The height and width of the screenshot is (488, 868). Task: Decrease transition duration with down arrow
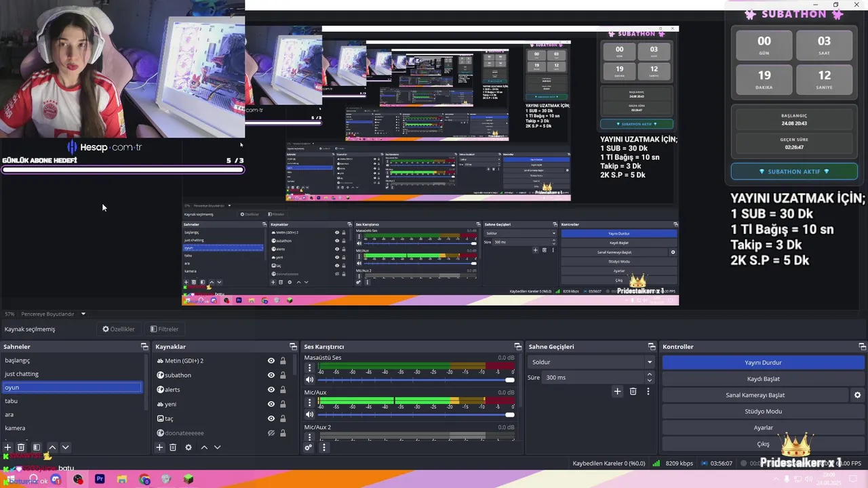click(650, 381)
